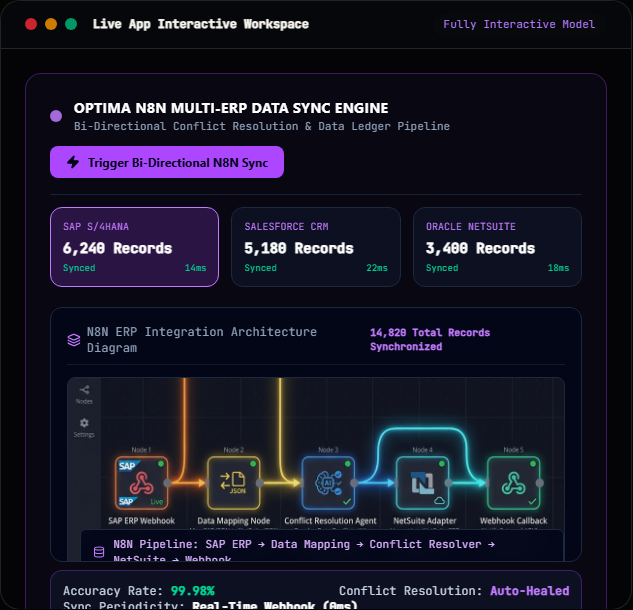The image size is (633, 610).
Task: Trigger Bi-Directional N8N Sync button
Action: 167,162
